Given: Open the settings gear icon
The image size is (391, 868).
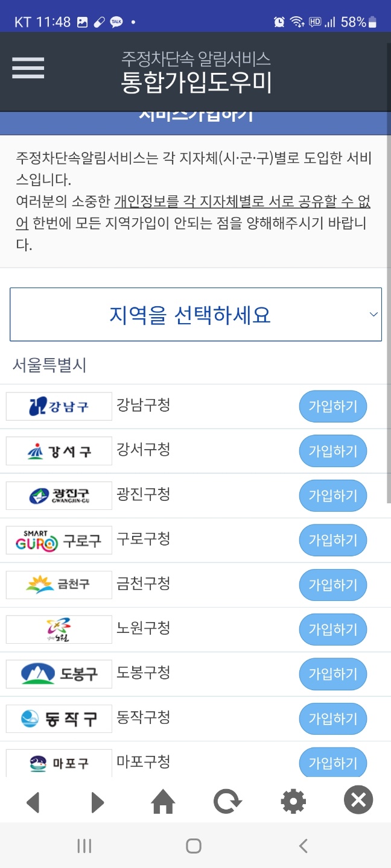Looking at the screenshot, I should coord(293,800).
